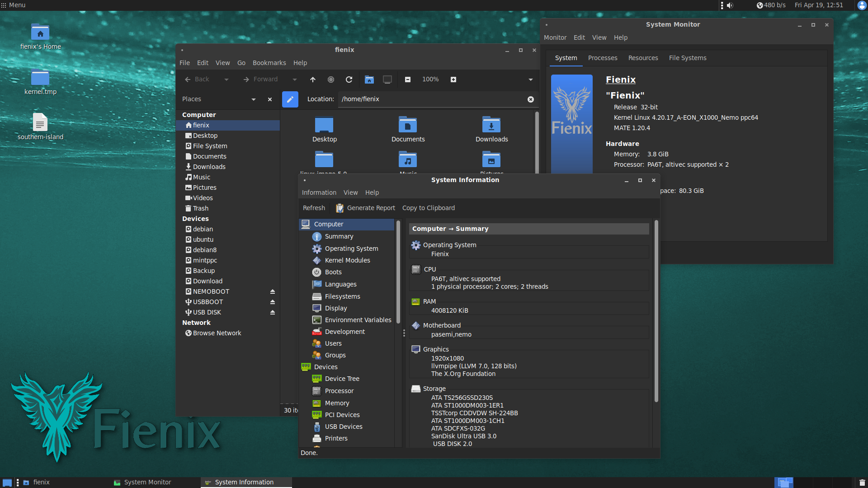Screen dimensions: 868x488
Task: Expand the view mode dropdown arrow
Action: (530, 80)
